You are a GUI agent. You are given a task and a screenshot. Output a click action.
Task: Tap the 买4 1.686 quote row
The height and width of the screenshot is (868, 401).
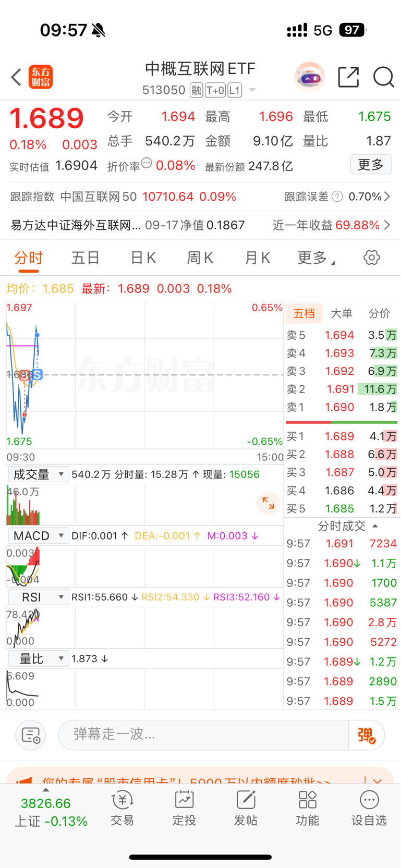pos(342,491)
